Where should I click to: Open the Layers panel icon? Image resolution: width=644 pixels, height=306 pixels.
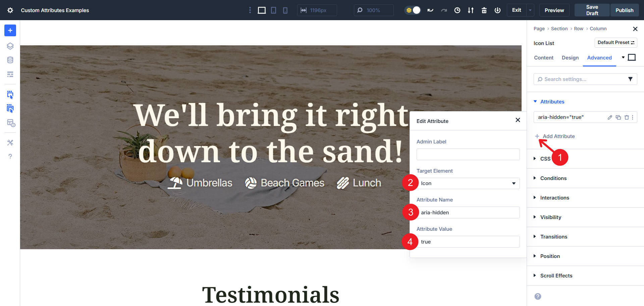click(x=10, y=46)
